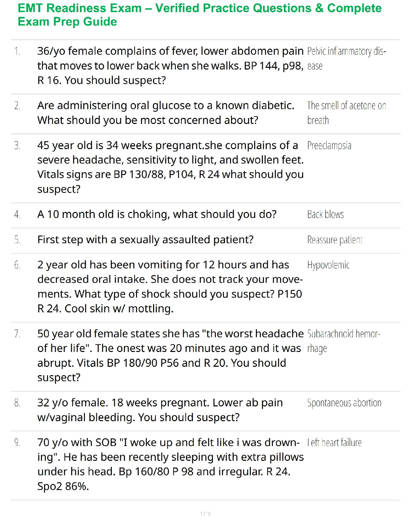The image size is (411, 532).
Task: Select the 'Back blows' answer
Action: (325, 214)
